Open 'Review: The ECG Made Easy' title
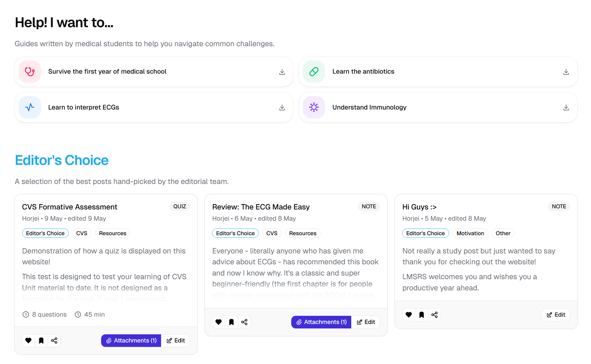Viewport: 591px width, 364px height. coord(261,207)
